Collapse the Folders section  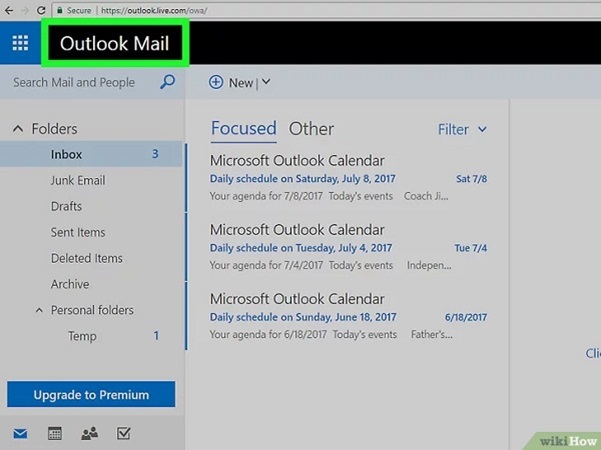(18, 129)
